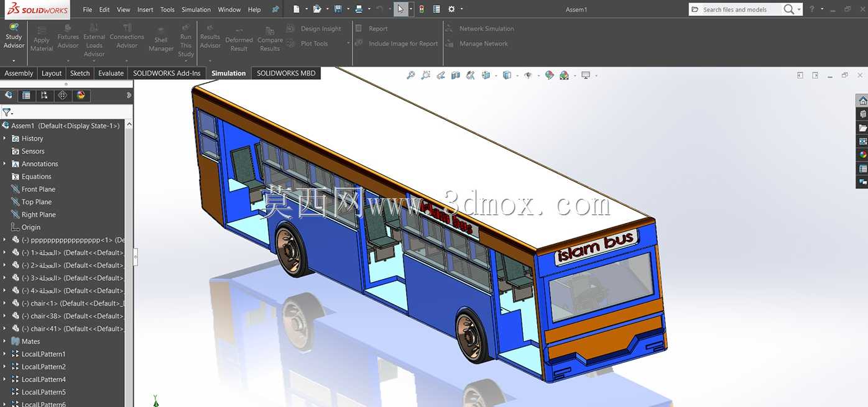Click the Dynamic Annotation Views icon
The height and width of the screenshot is (407, 868).
pos(471,75)
